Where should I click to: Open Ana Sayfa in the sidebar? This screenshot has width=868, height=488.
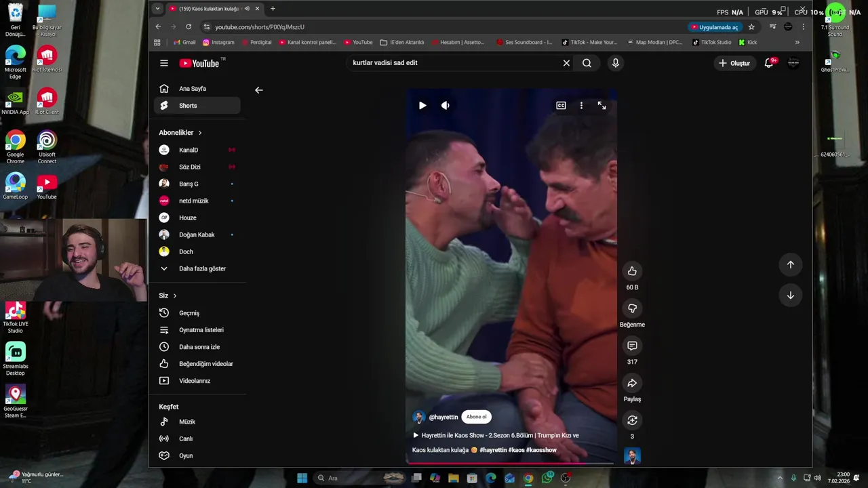click(197, 89)
